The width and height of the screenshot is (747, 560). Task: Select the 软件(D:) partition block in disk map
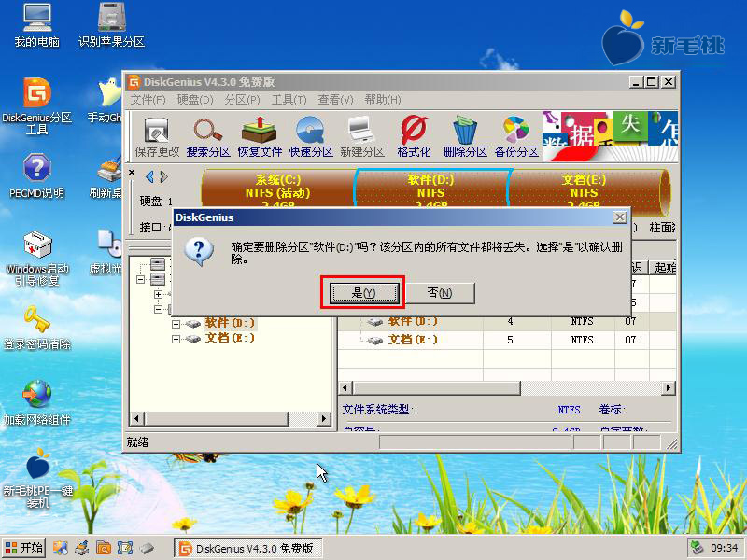coord(431,189)
